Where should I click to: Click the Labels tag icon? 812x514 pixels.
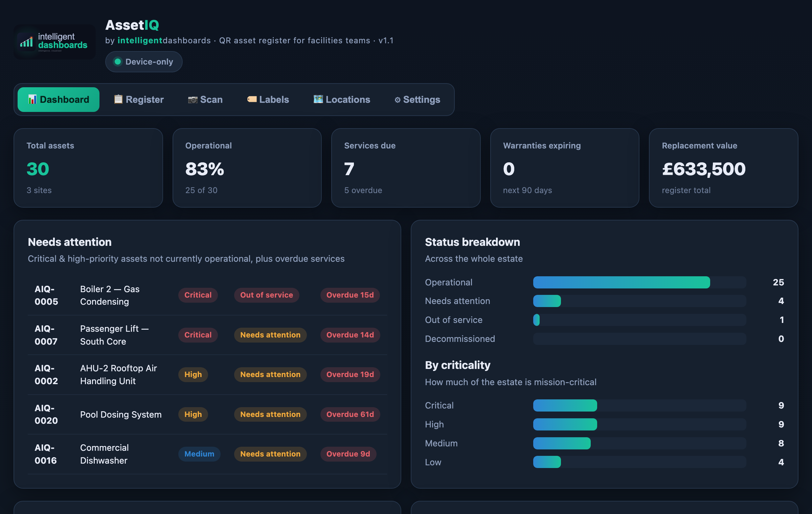(252, 99)
